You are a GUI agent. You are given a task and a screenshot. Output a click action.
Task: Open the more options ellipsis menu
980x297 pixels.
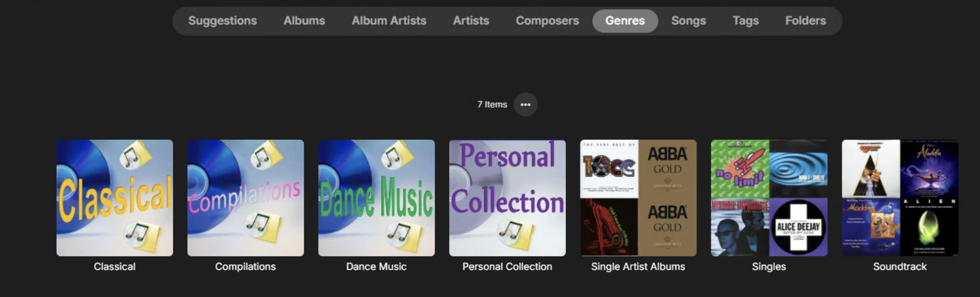526,104
